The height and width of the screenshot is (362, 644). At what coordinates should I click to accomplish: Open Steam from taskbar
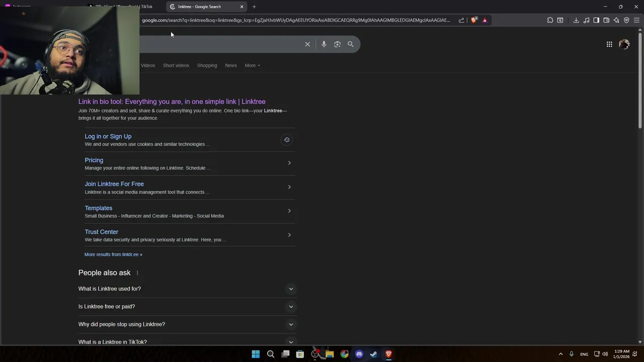[374, 354]
